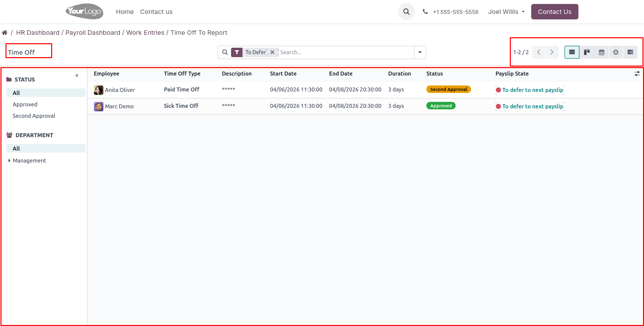
Task: Switch to kanban view
Action: pyautogui.click(x=587, y=52)
